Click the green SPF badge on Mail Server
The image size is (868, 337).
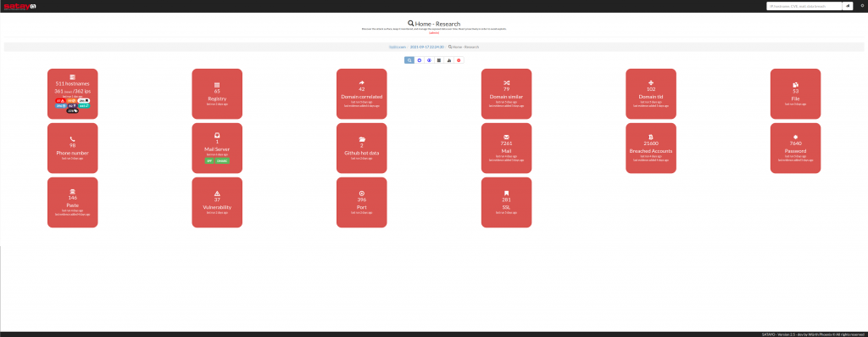point(209,160)
